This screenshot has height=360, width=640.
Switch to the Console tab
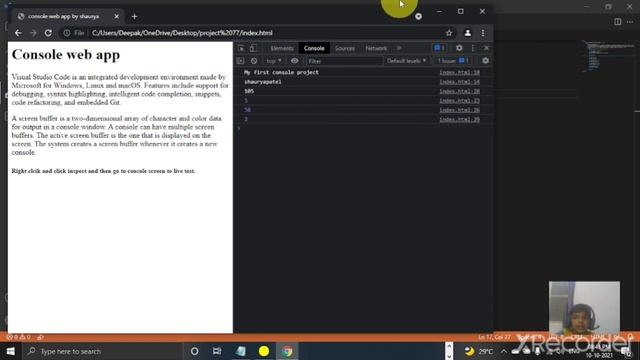314,48
